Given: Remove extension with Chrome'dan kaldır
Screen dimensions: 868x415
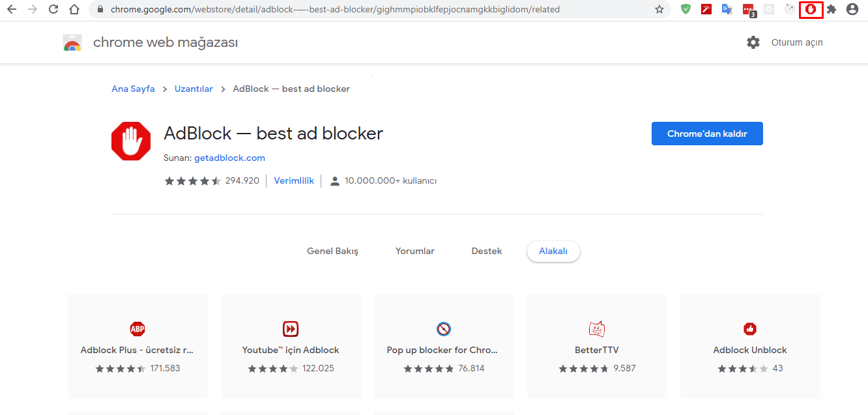Looking at the screenshot, I should tap(707, 134).
